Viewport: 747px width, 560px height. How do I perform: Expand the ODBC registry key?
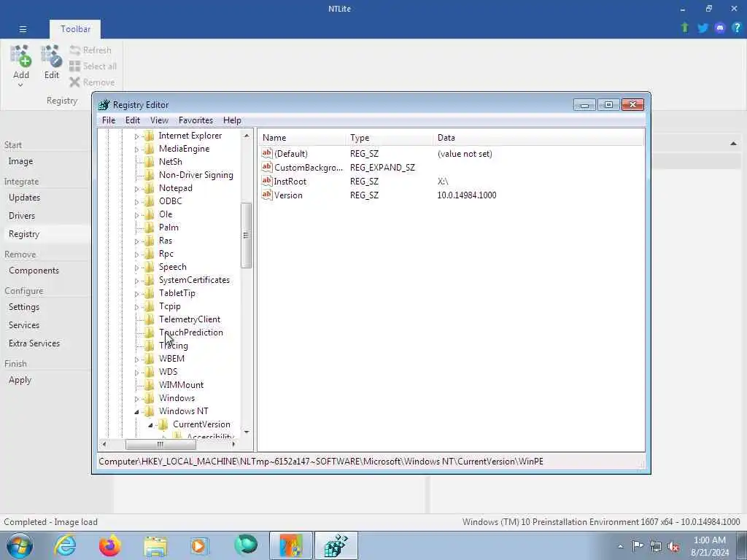coord(136,202)
